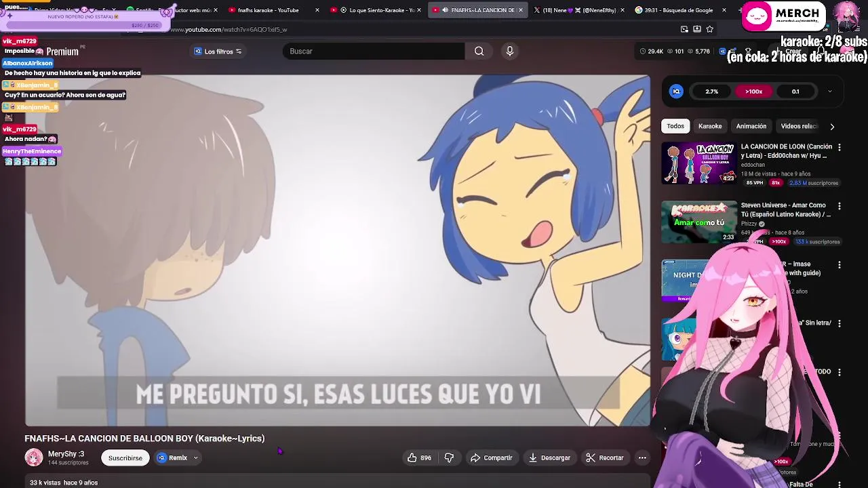Image resolution: width=868 pixels, height=488 pixels.
Task: Click the search magnifier button
Action: click(479, 52)
